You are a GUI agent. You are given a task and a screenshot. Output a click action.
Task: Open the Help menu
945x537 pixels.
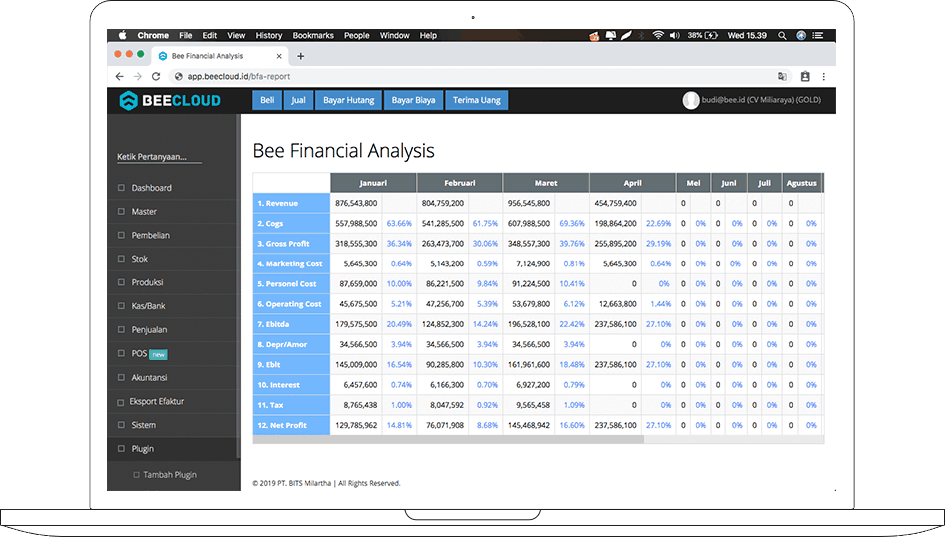click(428, 36)
